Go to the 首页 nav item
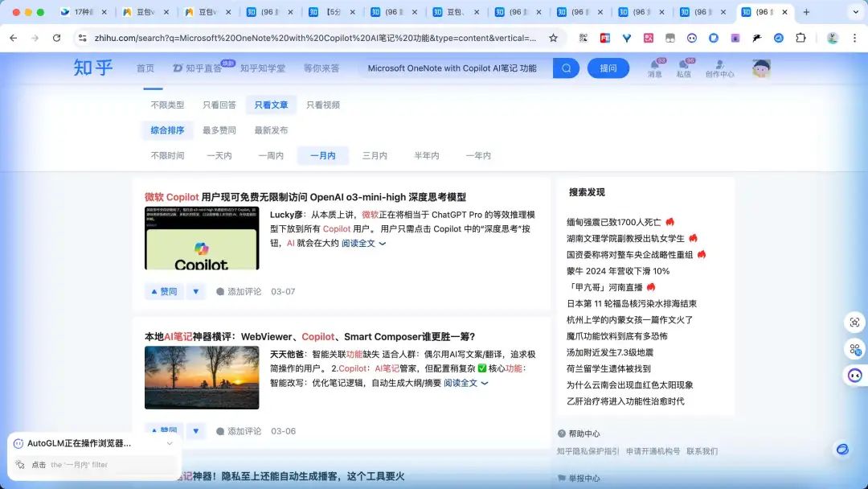 point(145,68)
